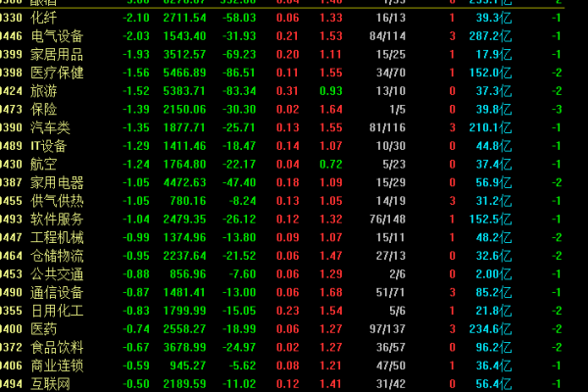This screenshot has width=588, height=392.
Task: Click the 旅游 sector name
Action: tap(44, 91)
